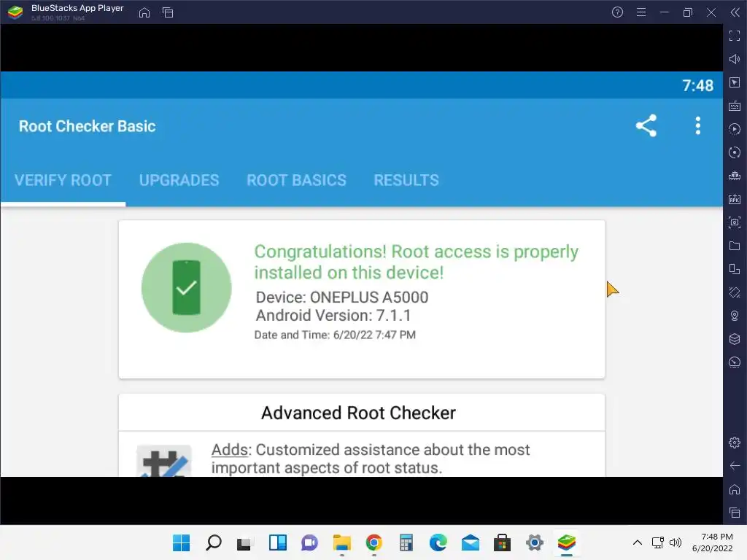Open keyboard controls icon in sidebar
Image resolution: width=747 pixels, height=560 pixels.
[x=735, y=106]
